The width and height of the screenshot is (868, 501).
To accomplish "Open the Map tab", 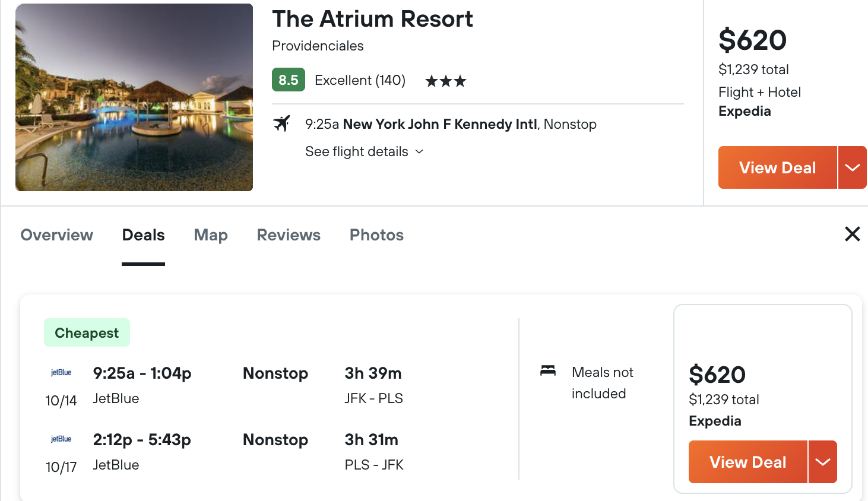I will [211, 235].
